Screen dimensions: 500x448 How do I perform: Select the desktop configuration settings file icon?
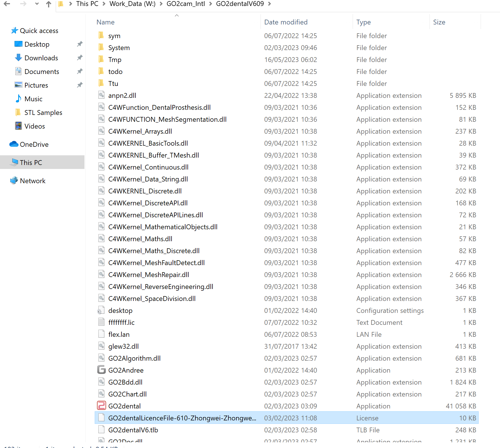coord(101,310)
